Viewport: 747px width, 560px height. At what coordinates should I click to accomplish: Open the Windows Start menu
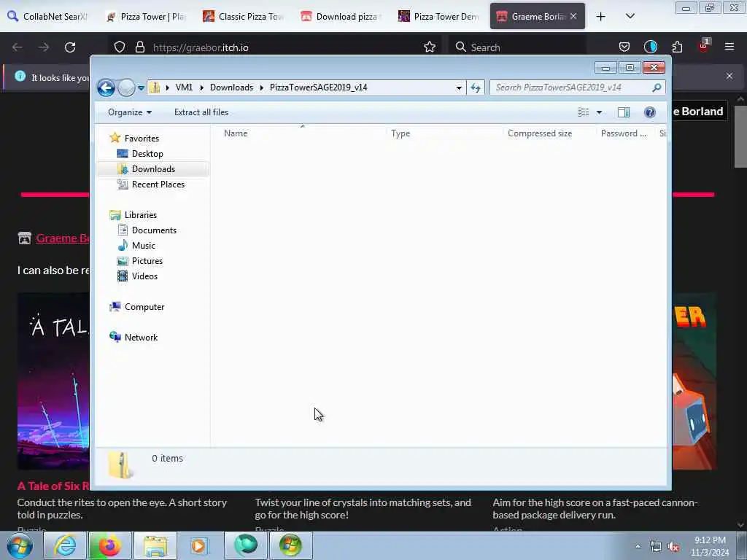20,545
